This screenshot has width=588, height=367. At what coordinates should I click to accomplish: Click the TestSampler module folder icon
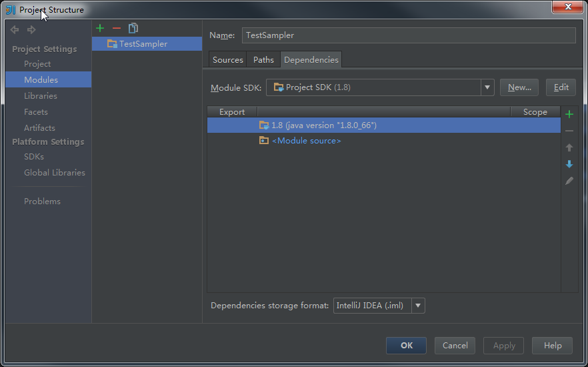tap(112, 44)
